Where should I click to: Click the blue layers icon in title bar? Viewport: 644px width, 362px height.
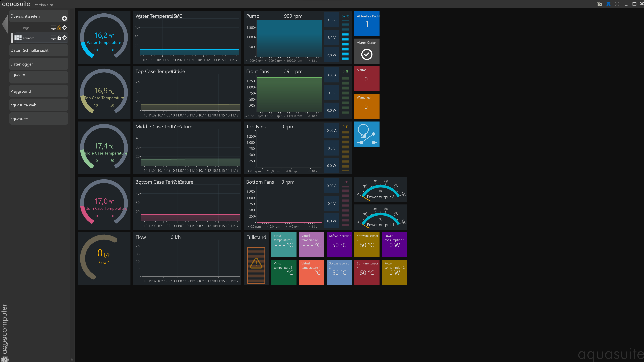pyautogui.click(x=608, y=4)
